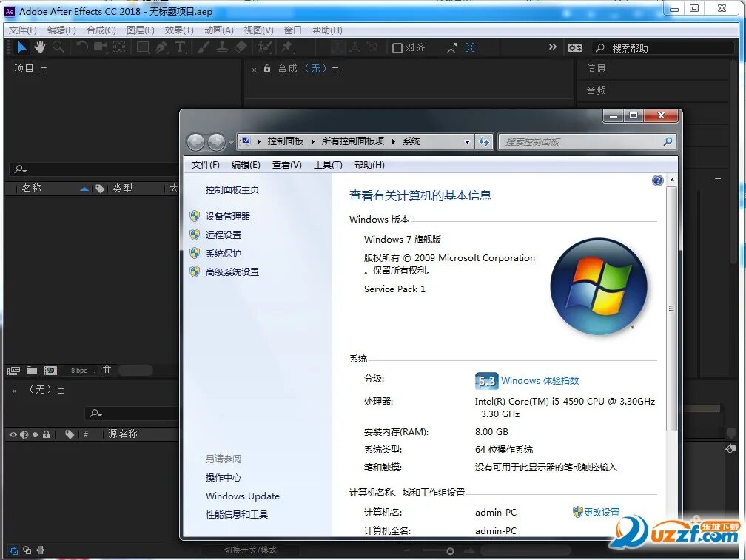Select the Brush tool
Image resolution: width=746 pixels, height=560 pixels.
point(203,47)
